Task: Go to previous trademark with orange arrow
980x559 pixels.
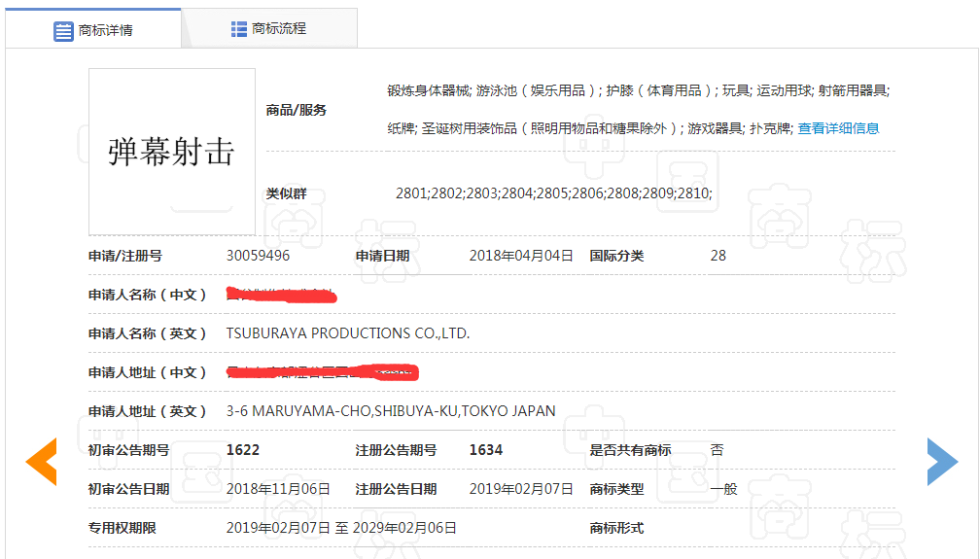Action: pos(41,462)
